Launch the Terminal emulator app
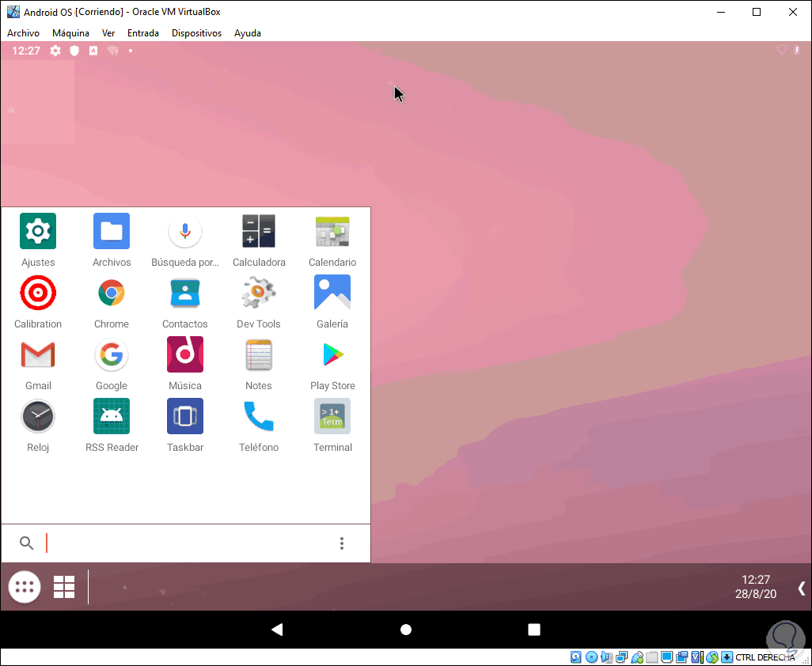Viewport: 812px width, 666px height. coord(332,425)
